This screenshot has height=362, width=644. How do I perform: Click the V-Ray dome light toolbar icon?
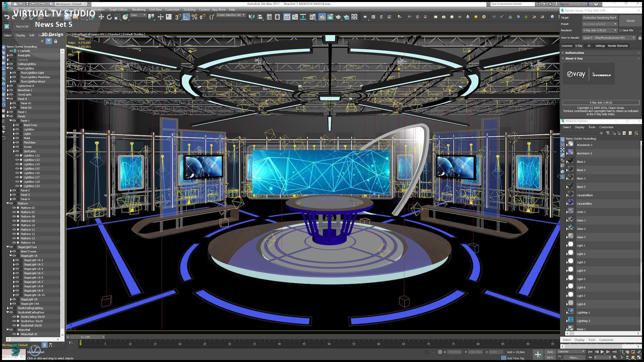coord(443,17)
